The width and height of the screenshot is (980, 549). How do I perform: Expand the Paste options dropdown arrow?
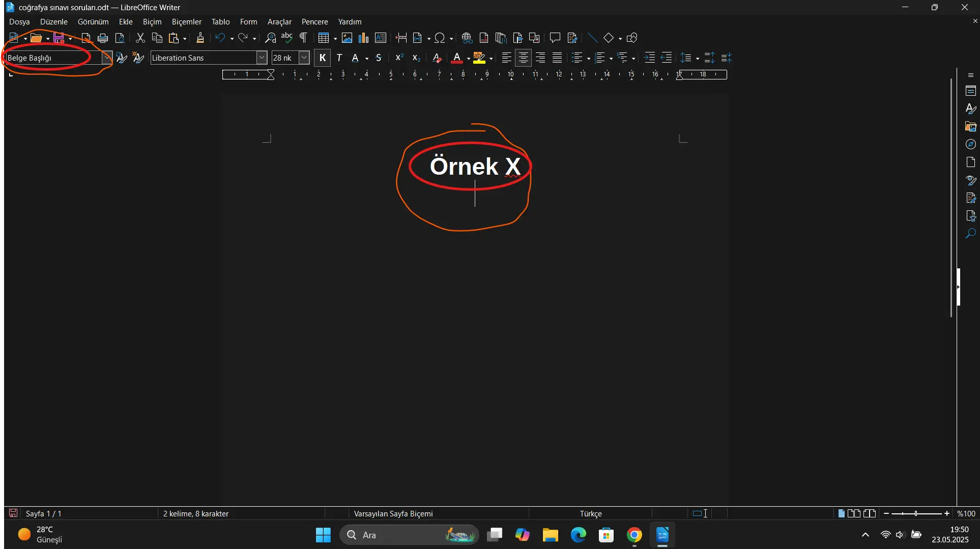(x=185, y=38)
